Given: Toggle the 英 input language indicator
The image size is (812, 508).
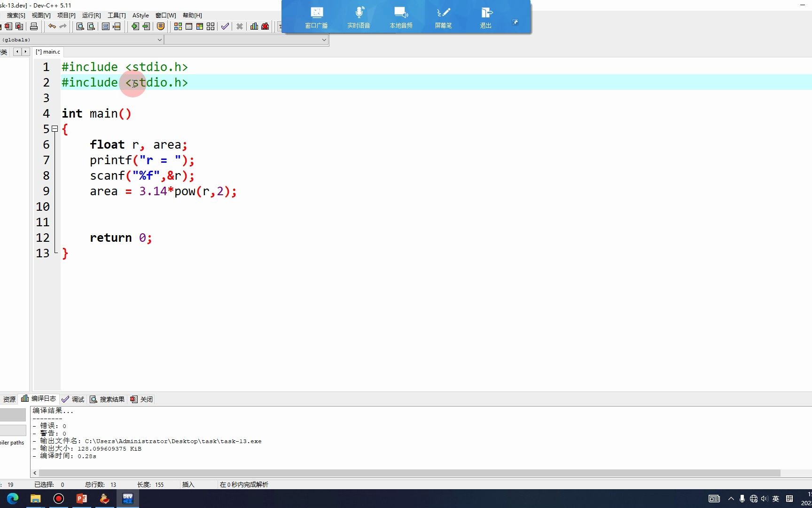Looking at the screenshot, I should 776,499.
